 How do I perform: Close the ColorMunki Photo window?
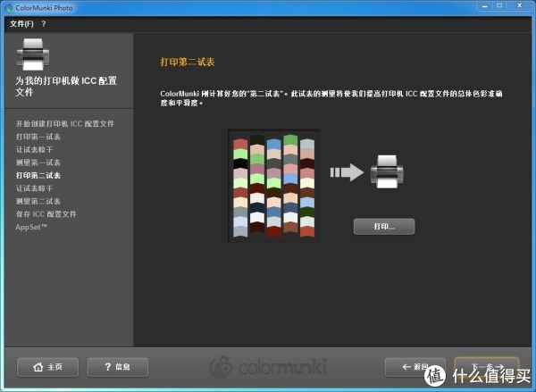tap(519, 6)
